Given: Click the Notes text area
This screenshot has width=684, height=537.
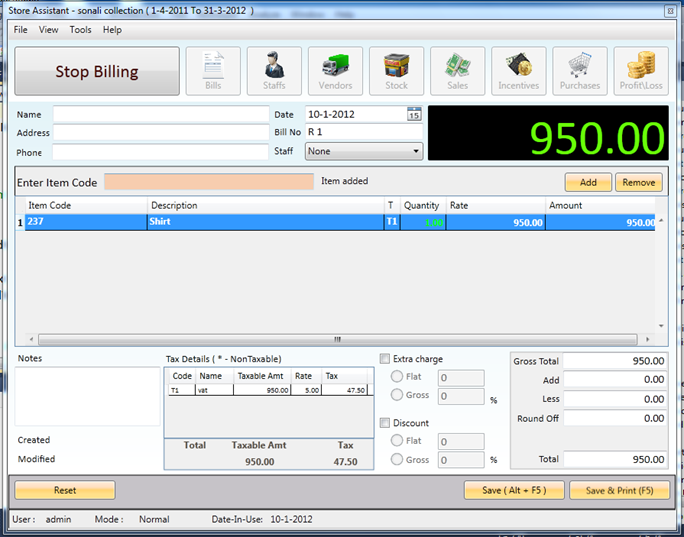Looking at the screenshot, I should point(88,397).
